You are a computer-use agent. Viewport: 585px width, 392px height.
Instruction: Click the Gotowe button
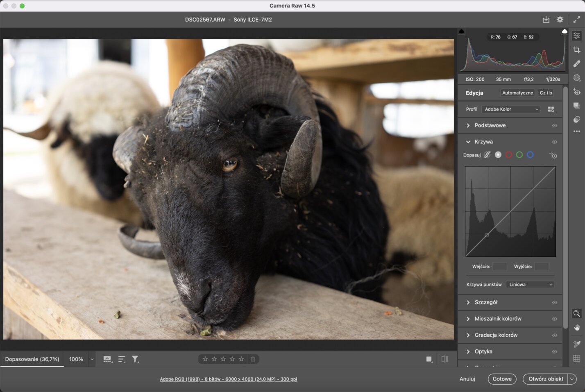coord(502,379)
